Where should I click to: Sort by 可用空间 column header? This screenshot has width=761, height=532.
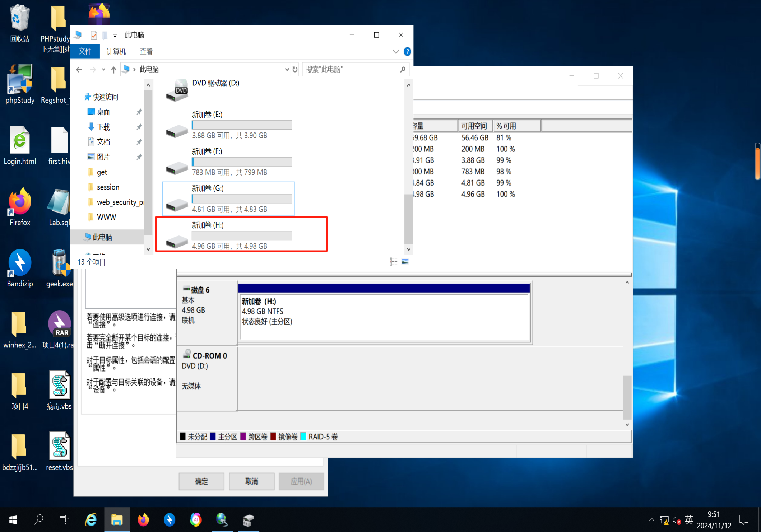[475, 126]
